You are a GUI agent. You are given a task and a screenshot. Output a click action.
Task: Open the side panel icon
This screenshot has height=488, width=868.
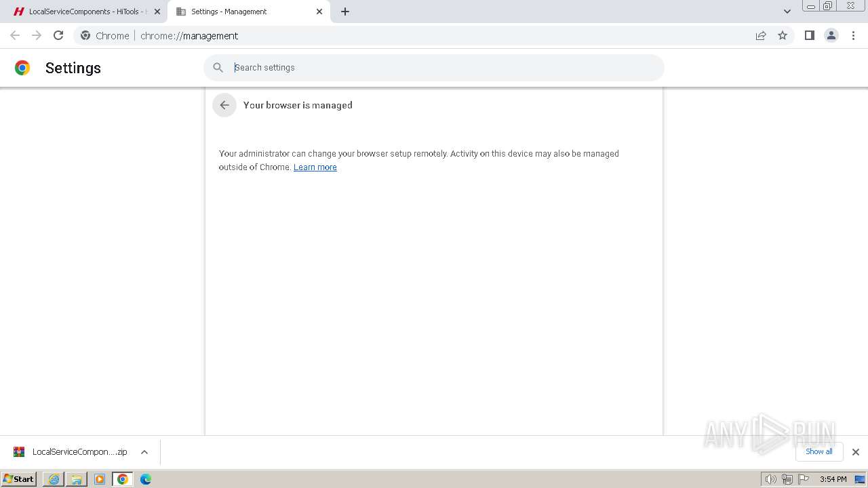(809, 35)
